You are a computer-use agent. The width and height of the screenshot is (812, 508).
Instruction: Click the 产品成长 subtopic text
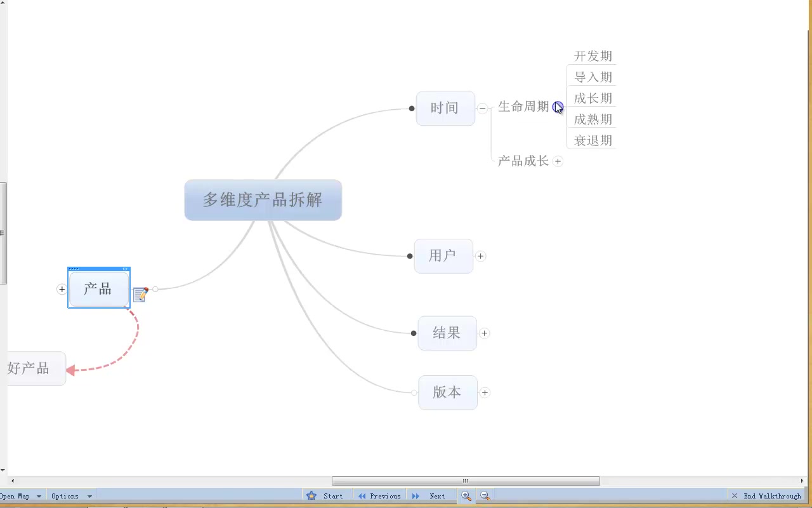tap(523, 161)
